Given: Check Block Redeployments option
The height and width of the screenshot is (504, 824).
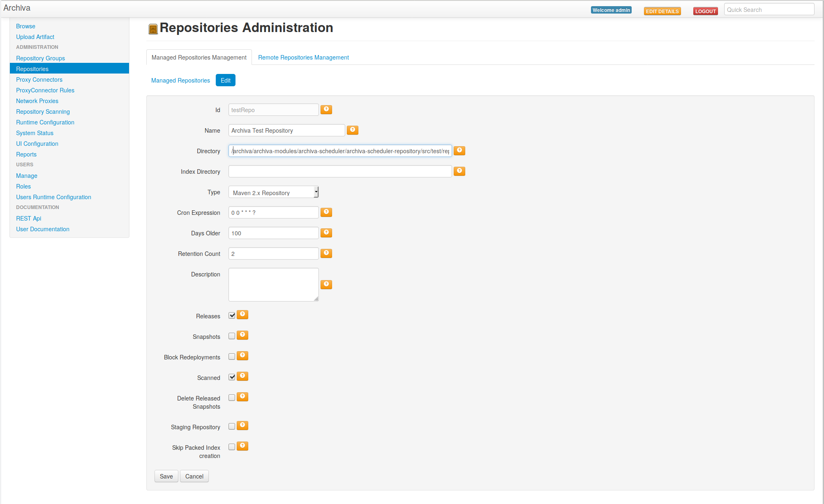Looking at the screenshot, I should (232, 357).
